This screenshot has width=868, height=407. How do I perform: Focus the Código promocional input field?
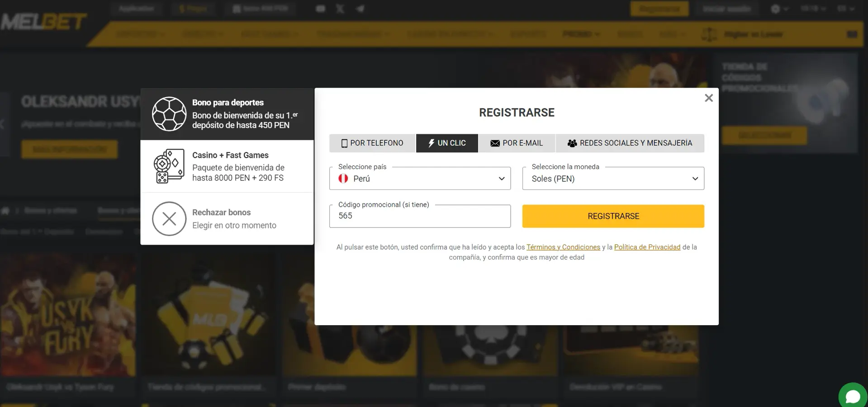tap(420, 216)
